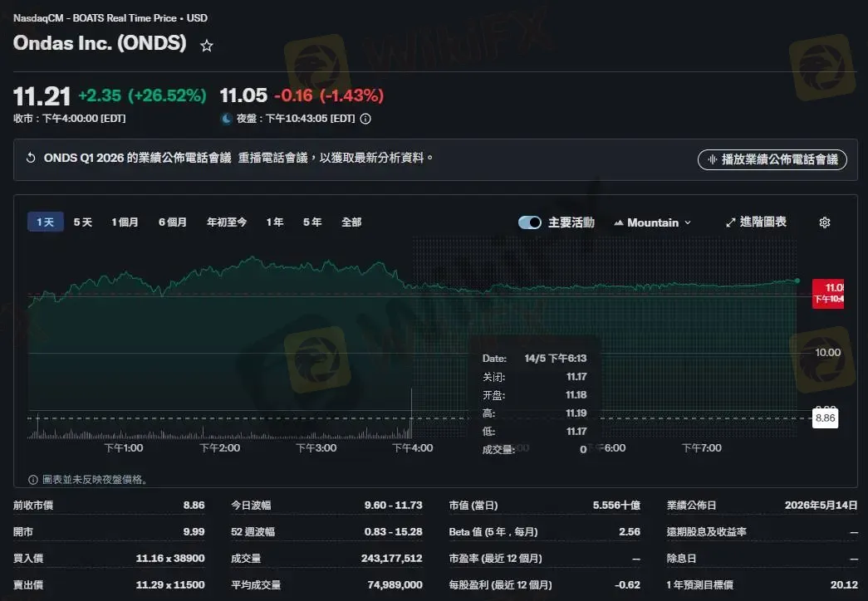
Task: Click the 開市 value 9.99
Action: tap(194, 532)
